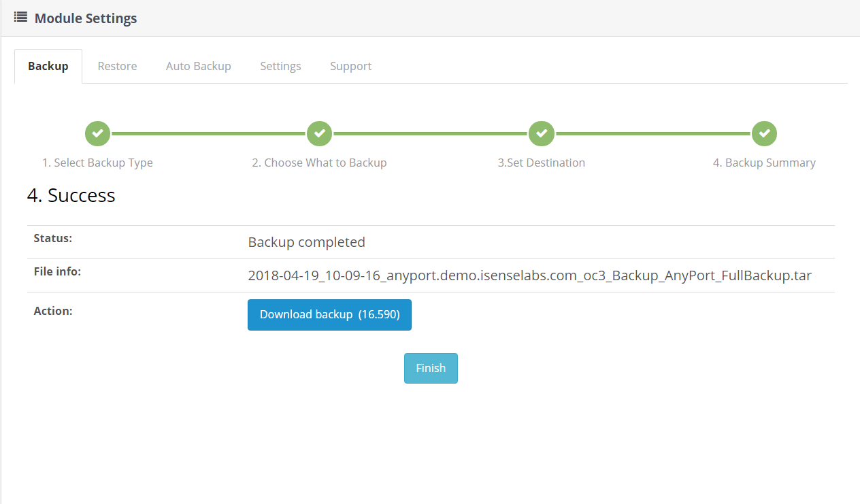Click the '4. Backup Summary' step label

tap(764, 163)
